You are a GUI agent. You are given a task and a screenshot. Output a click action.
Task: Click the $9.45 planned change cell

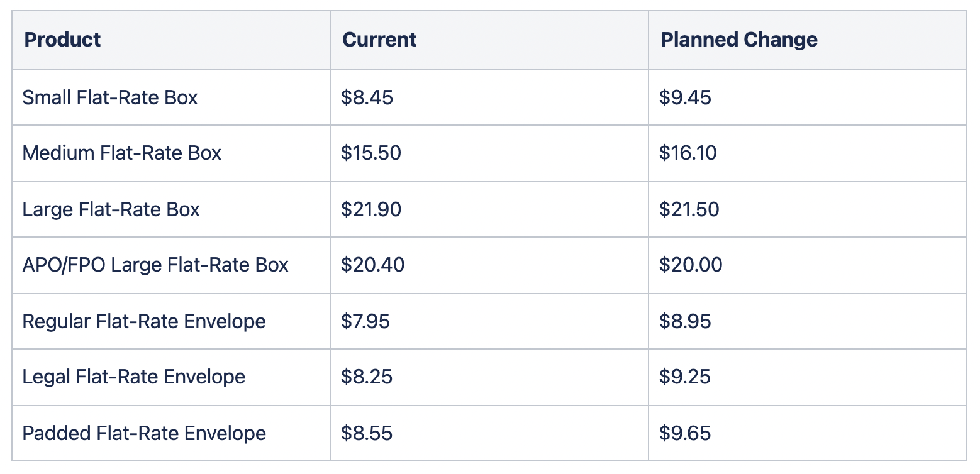(808, 97)
